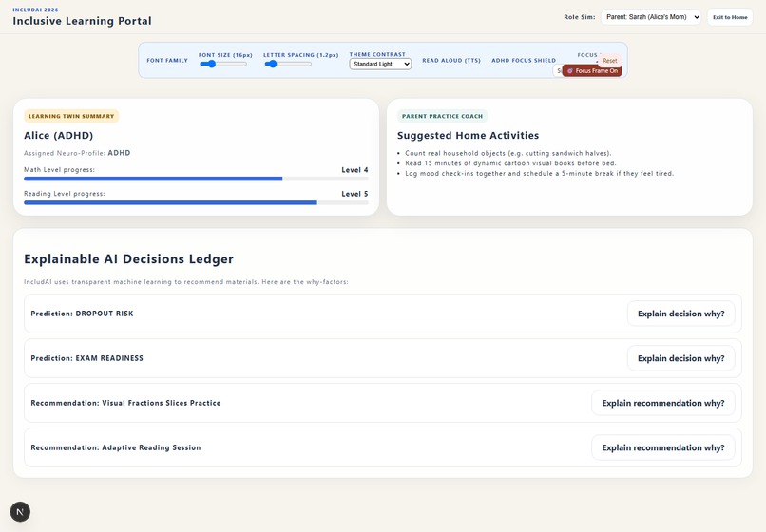Click the Math Level progress label
The image size is (766, 532).
point(60,170)
